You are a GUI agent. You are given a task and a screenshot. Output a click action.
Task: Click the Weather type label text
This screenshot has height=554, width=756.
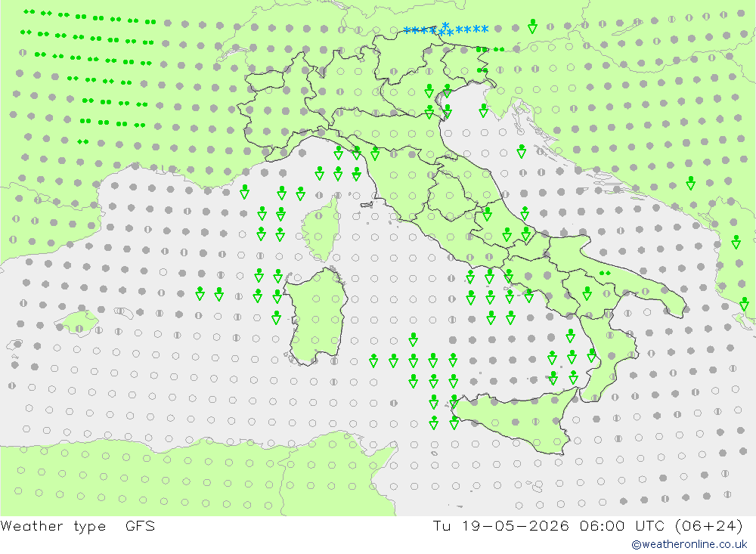pos(53,526)
